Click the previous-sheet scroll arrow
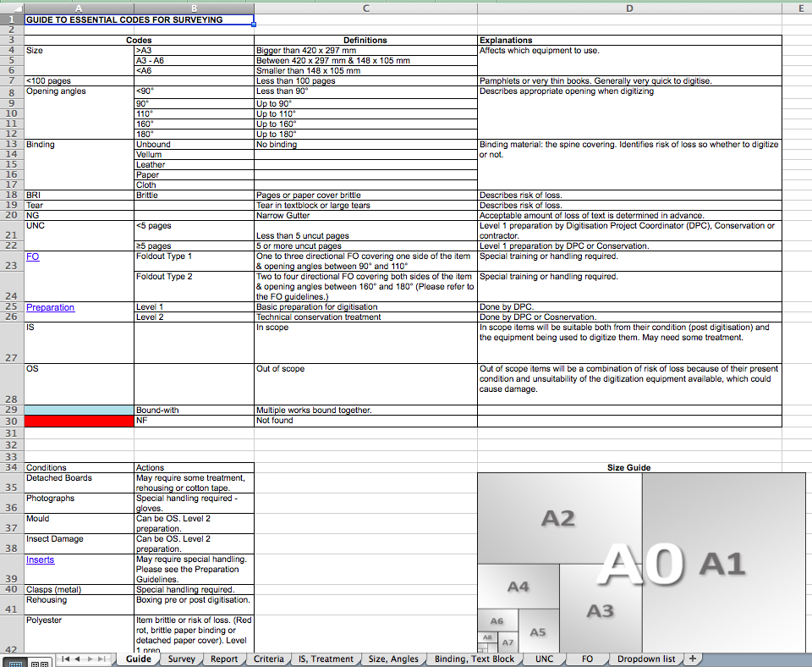The width and height of the screenshot is (812, 667). [x=77, y=659]
